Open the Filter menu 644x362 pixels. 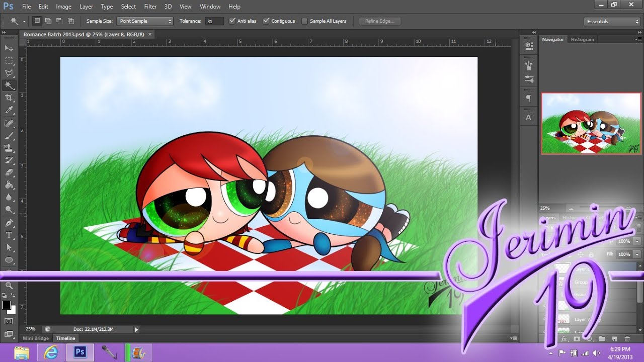pyautogui.click(x=150, y=7)
